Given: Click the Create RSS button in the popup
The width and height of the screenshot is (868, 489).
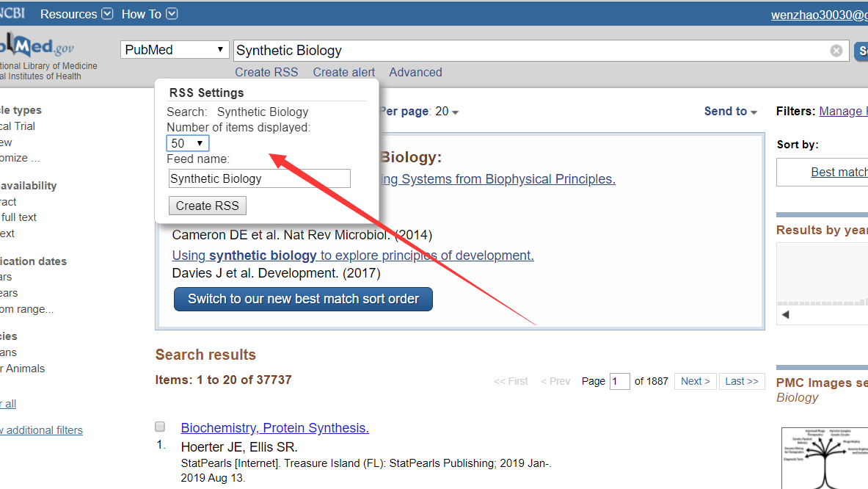Looking at the screenshot, I should pos(208,206).
